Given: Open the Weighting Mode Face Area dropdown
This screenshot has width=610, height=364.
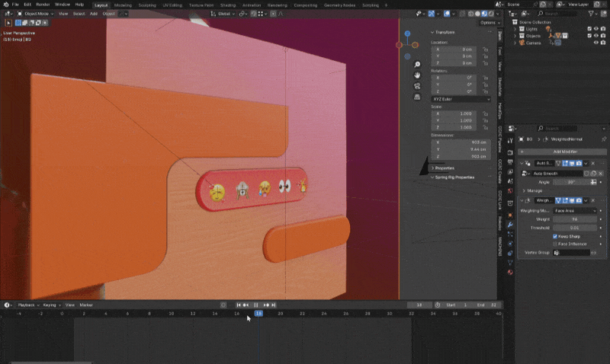Looking at the screenshot, I should pyautogui.click(x=574, y=210).
